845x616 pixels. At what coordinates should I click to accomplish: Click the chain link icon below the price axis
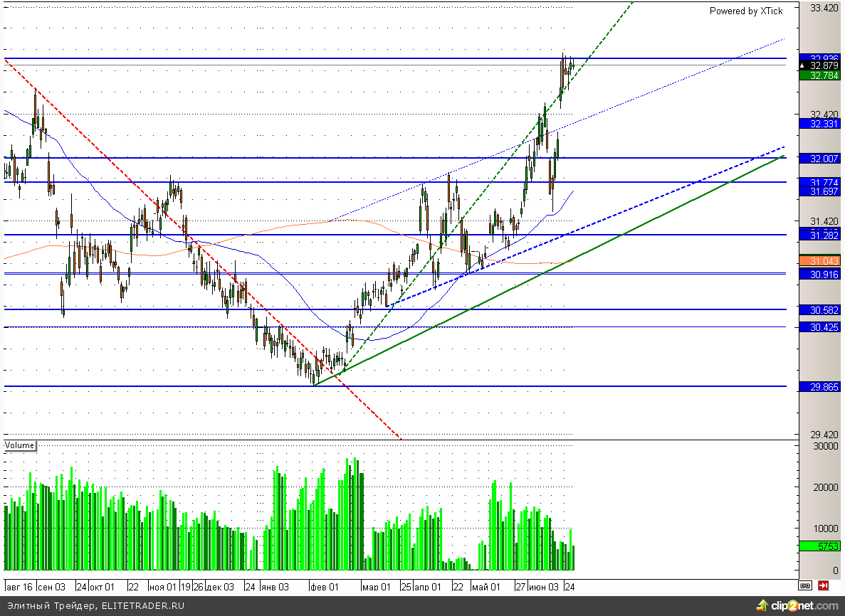click(x=805, y=585)
